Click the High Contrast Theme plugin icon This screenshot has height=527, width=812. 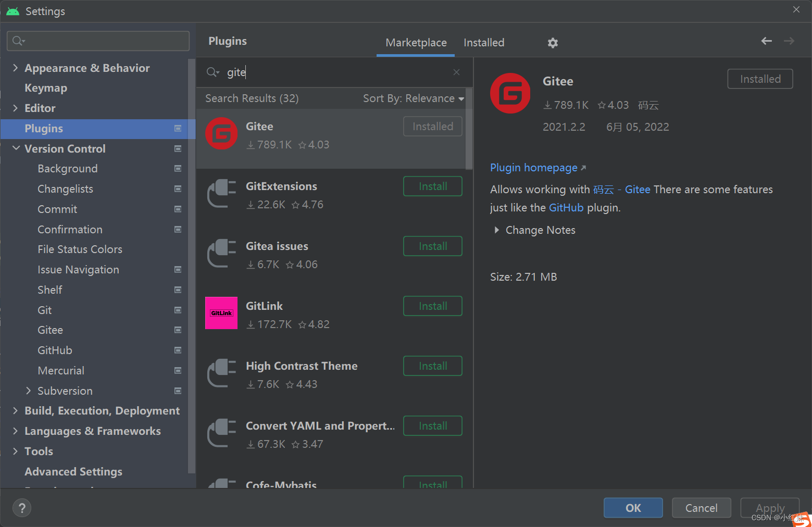pos(221,373)
